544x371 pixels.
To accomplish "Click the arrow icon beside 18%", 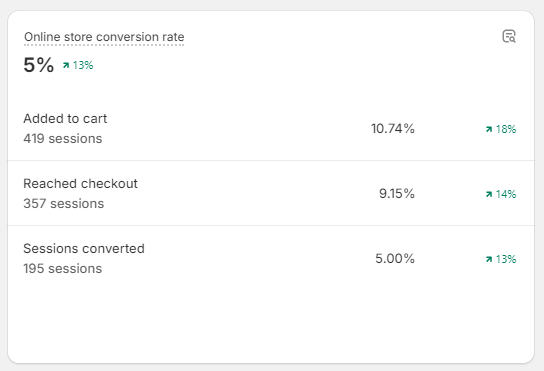I will coord(489,129).
